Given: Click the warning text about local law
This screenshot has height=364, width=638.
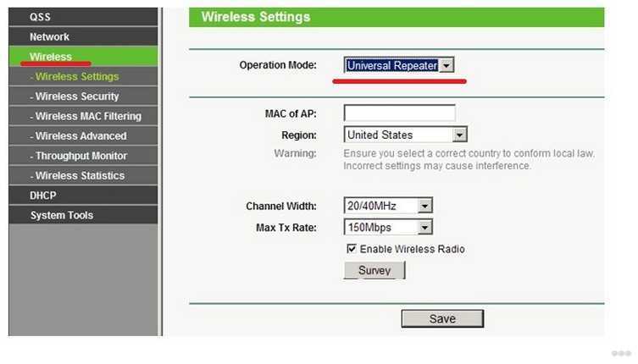Looking at the screenshot, I should [469, 159].
